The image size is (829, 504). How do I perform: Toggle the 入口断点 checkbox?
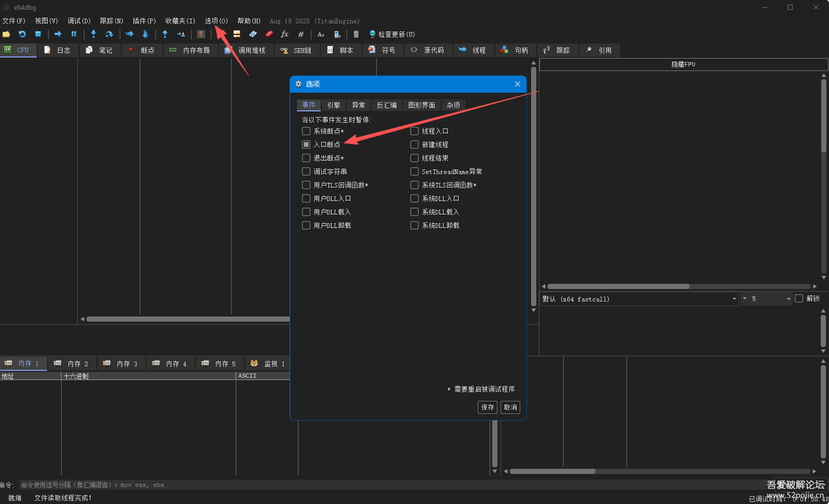[306, 145]
